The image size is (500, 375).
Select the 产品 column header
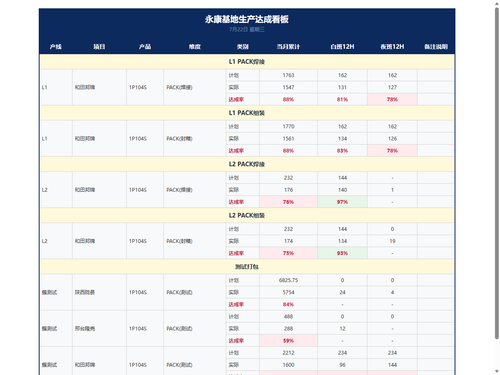tap(145, 47)
